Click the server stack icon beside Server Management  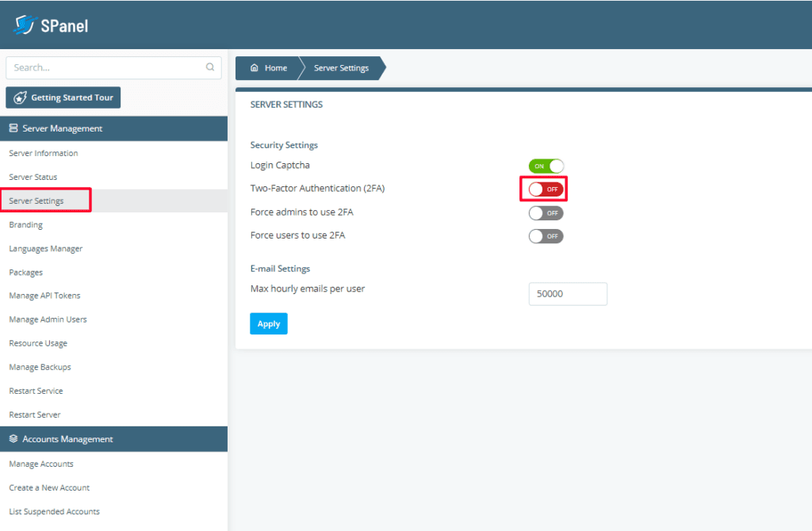coord(13,128)
